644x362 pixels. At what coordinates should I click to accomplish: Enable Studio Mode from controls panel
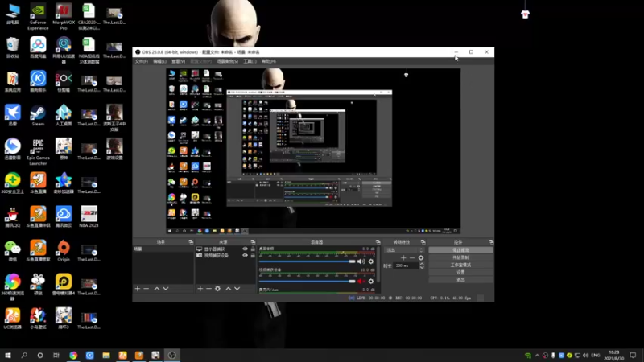(460, 265)
